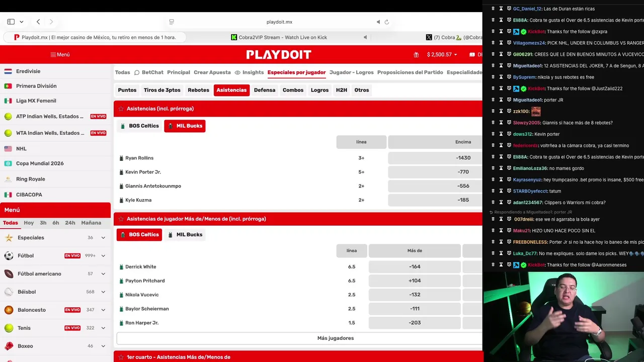Viewport: 644px width, 362px height.
Task: Click the PLAYDOIT logo
Action: (x=279, y=54)
